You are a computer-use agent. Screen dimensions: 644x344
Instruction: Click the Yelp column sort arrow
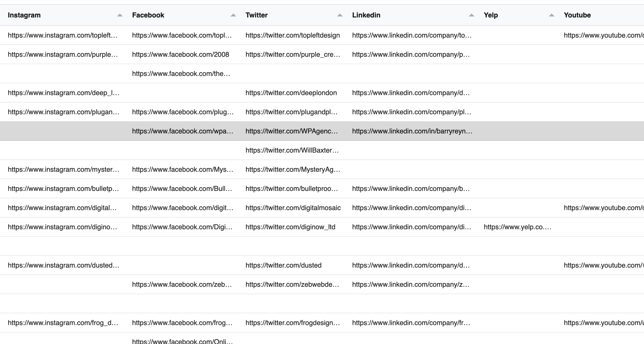[551, 15]
